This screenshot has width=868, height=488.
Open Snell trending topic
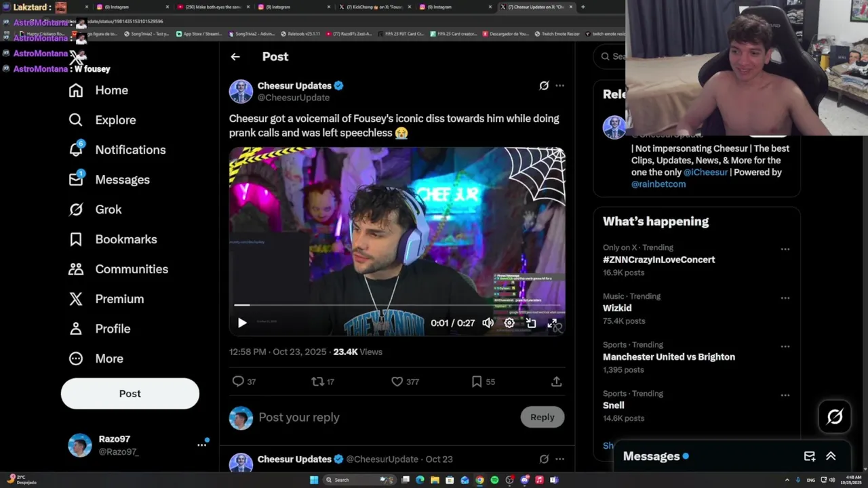click(x=614, y=405)
